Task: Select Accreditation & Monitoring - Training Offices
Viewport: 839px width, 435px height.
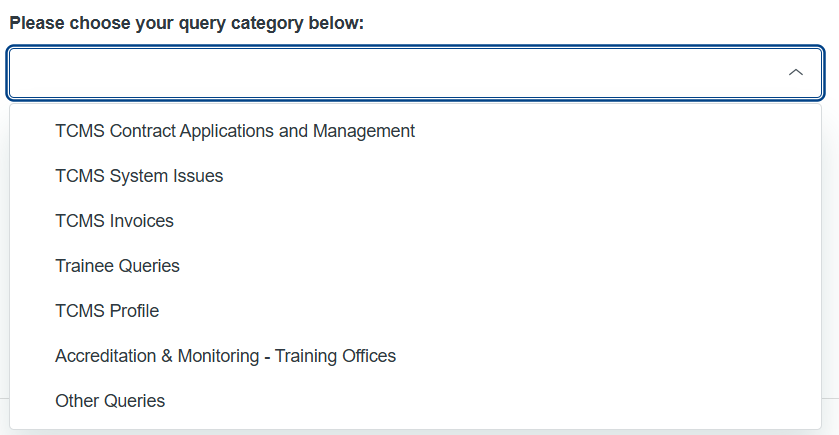Action: 225,356
